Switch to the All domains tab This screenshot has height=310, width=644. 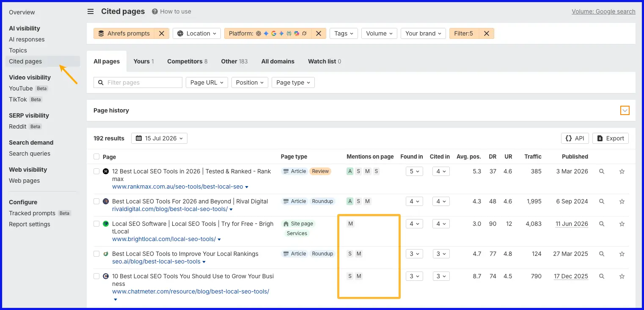click(x=278, y=61)
